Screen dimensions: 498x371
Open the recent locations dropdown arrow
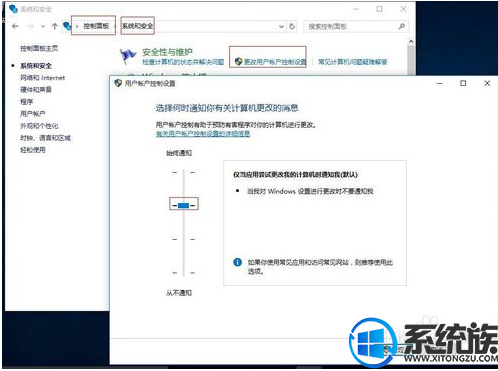43,26
